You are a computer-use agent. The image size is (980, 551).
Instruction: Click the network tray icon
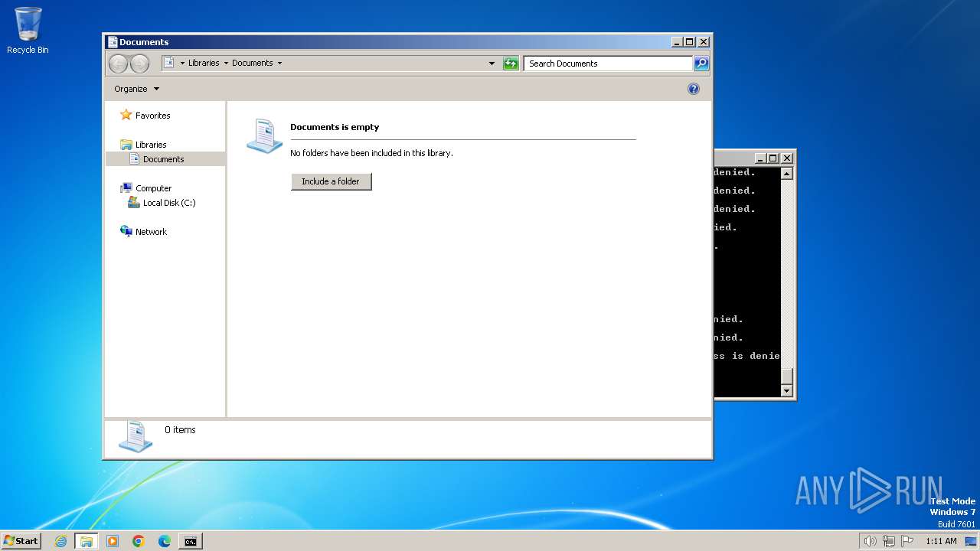(x=889, y=541)
